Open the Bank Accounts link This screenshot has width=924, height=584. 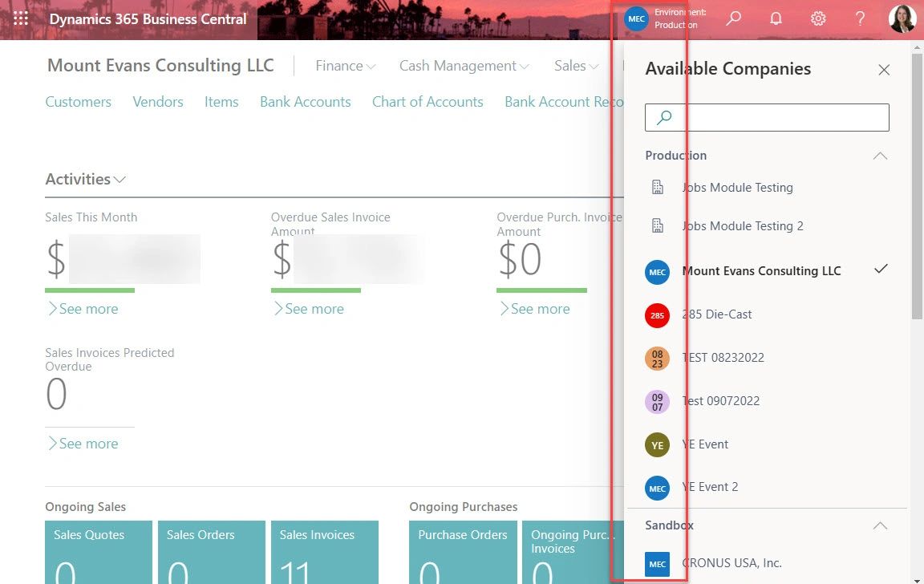tap(306, 102)
